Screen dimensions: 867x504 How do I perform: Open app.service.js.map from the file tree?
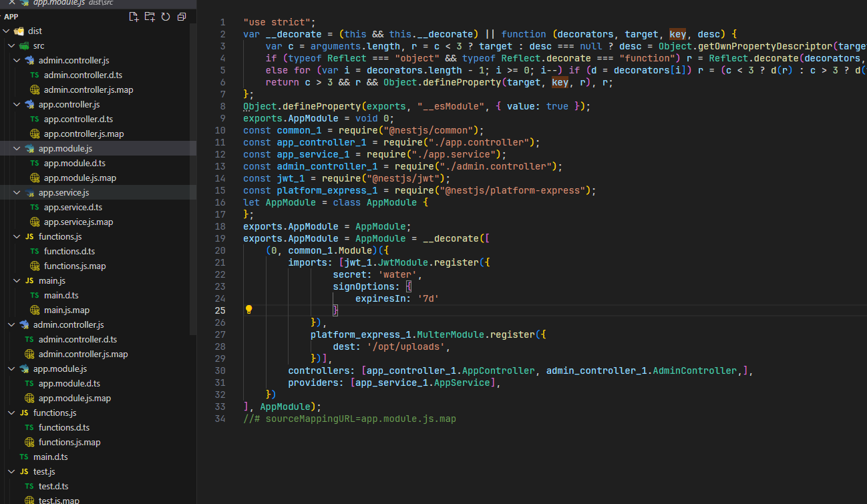coord(78,222)
